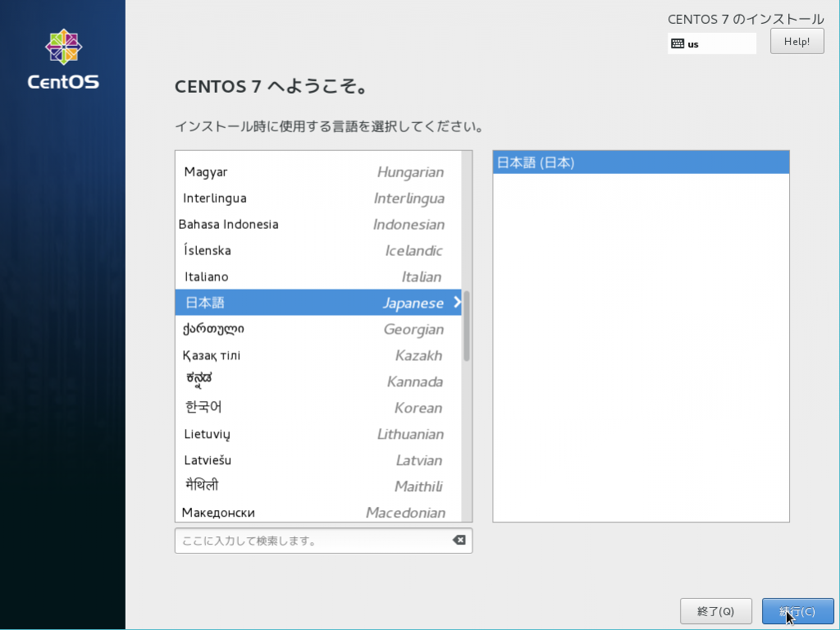Viewport: 840px width, 630px height.
Task: Click the chevron arrow on the Japanese row
Action: point(457,302)
